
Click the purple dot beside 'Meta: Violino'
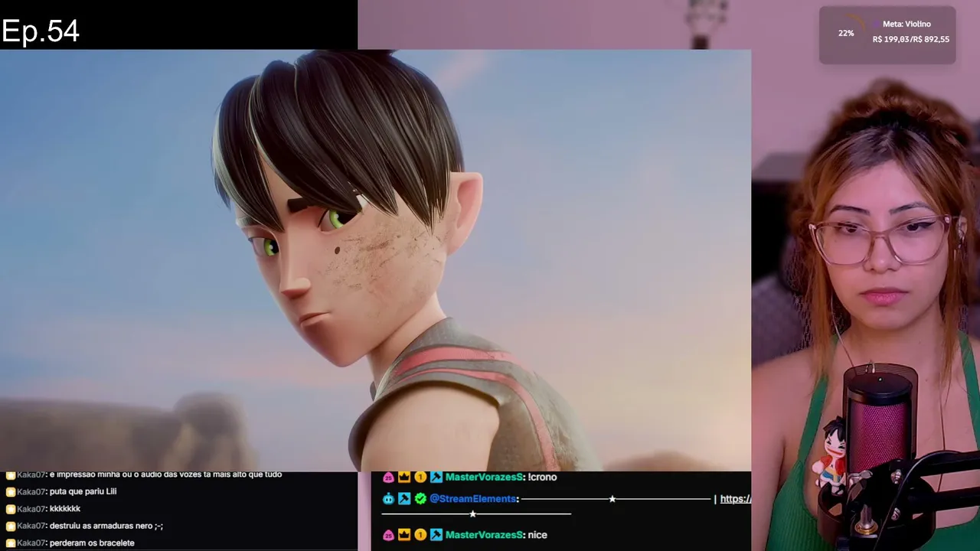(x=877, y=24)
